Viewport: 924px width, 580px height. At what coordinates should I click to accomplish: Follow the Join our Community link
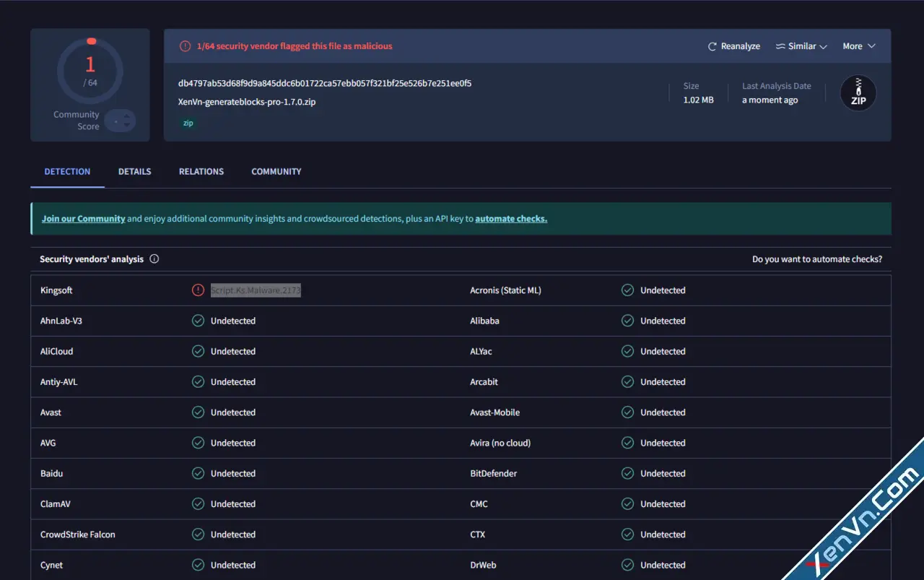pyautogui.click(x=84, y=219)
